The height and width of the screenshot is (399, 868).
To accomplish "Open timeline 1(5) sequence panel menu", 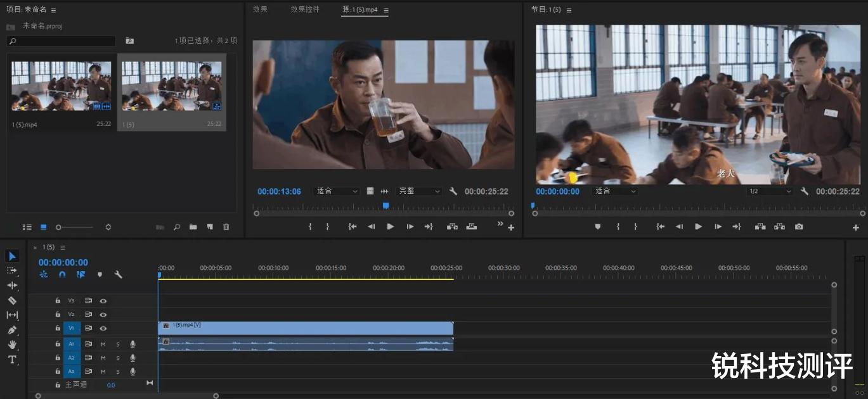I will [63, 248].
